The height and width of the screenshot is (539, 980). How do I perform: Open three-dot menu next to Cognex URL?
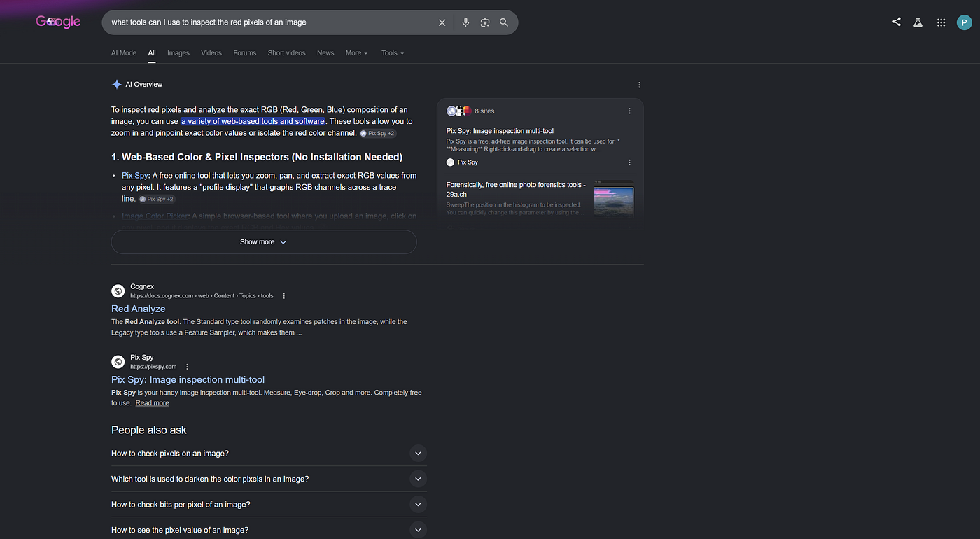pos(283,296)
